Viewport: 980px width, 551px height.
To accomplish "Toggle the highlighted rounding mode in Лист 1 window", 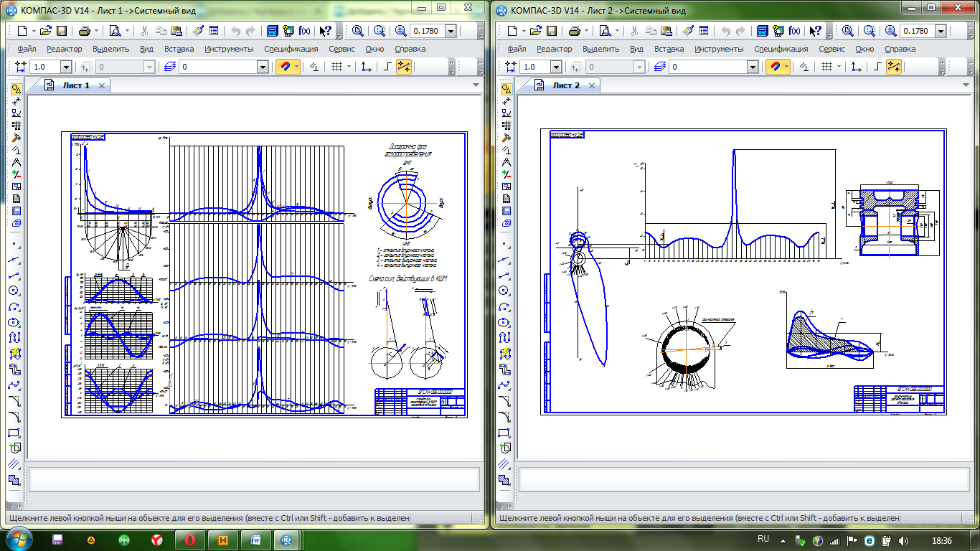I will tap(403, 66).
